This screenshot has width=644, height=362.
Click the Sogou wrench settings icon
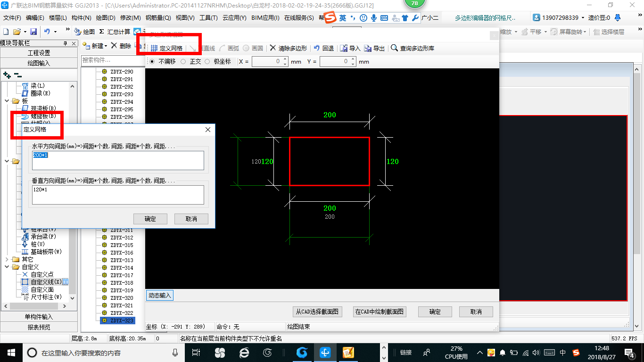tap(415, 18)
